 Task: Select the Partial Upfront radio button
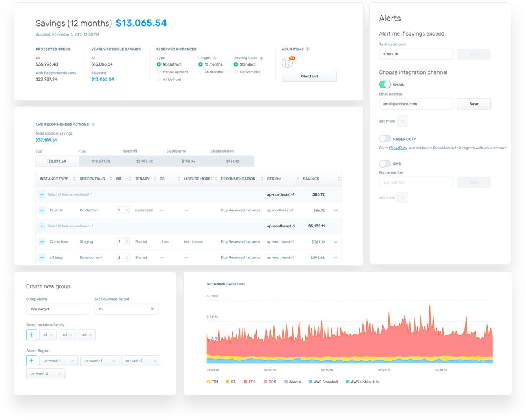pyautogui.click(x=158, y=72)
